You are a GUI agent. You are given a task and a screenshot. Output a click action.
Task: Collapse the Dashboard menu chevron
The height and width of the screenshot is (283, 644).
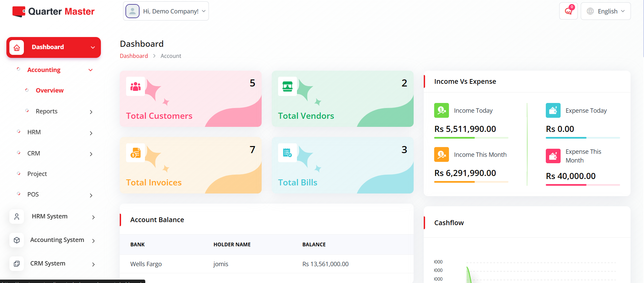[x=93, y=47]
